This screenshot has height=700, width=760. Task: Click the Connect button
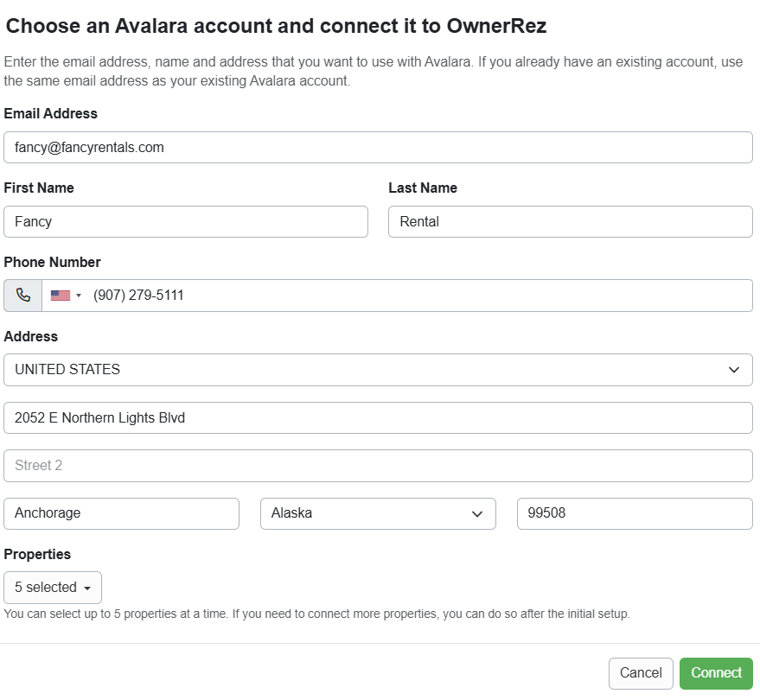pyautogui.click(x=716, y=673)
